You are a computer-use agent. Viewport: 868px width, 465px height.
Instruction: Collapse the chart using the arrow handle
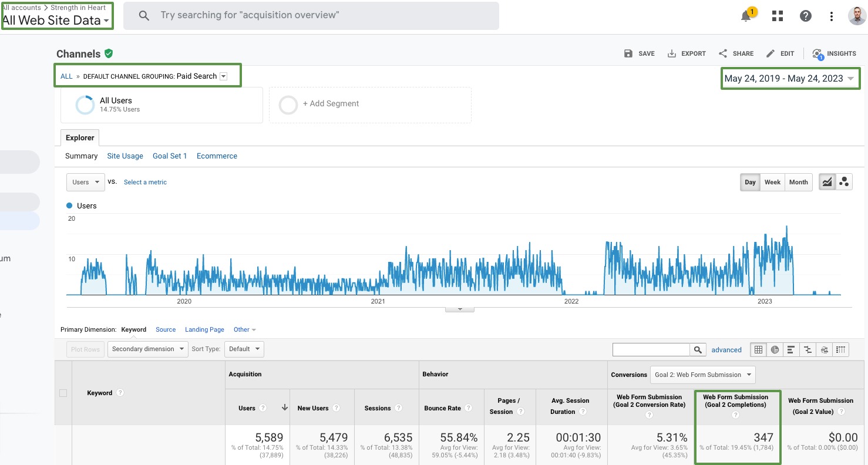(x=460, y=309)
